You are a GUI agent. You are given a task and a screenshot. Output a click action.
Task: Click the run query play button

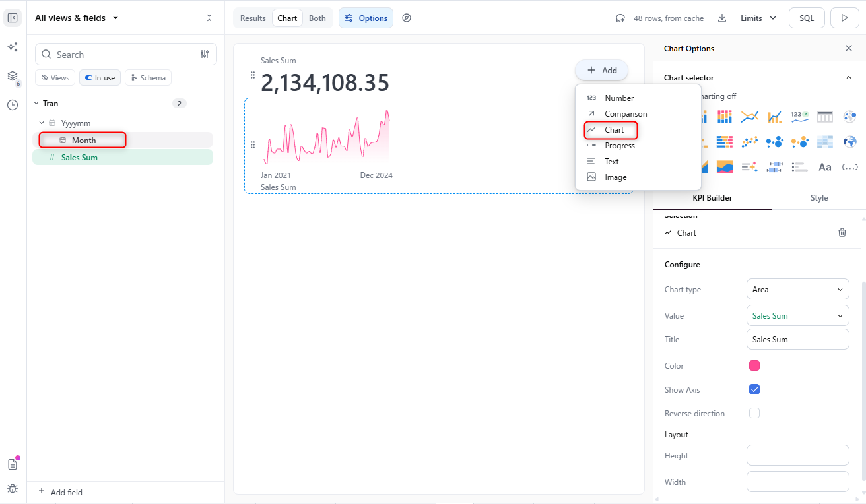point(844,18)
